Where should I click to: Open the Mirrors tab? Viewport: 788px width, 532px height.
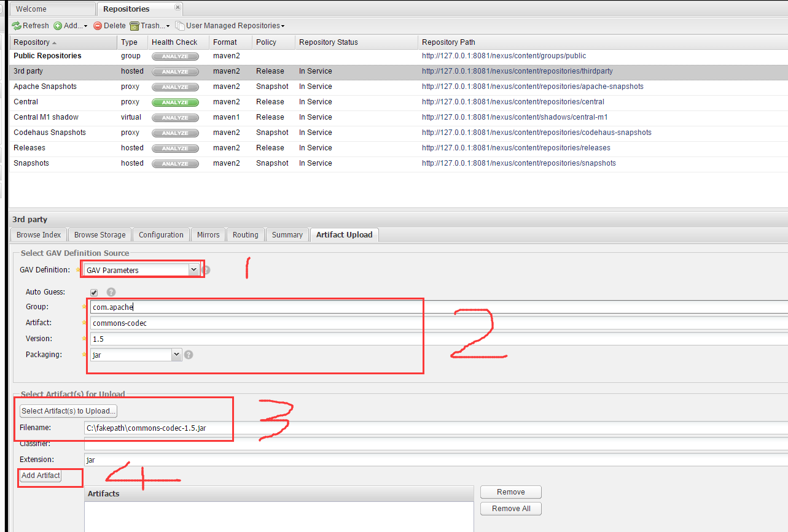tap(208, 235)
